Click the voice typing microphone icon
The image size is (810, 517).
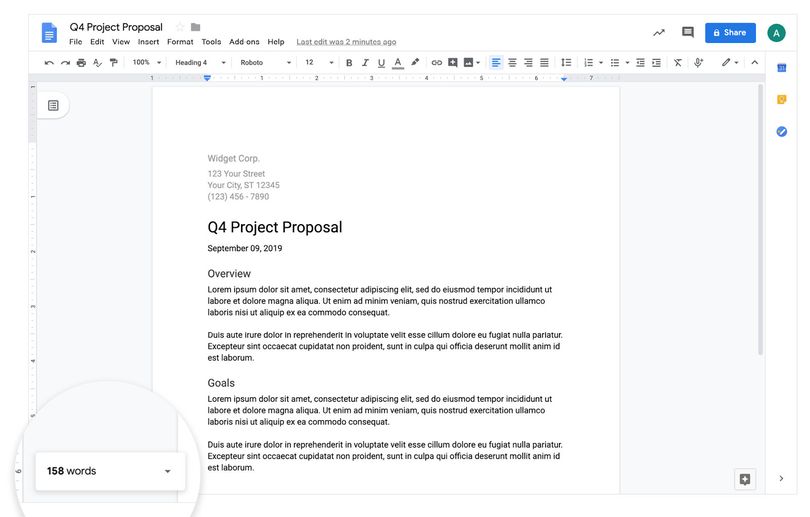click(698, 62)
